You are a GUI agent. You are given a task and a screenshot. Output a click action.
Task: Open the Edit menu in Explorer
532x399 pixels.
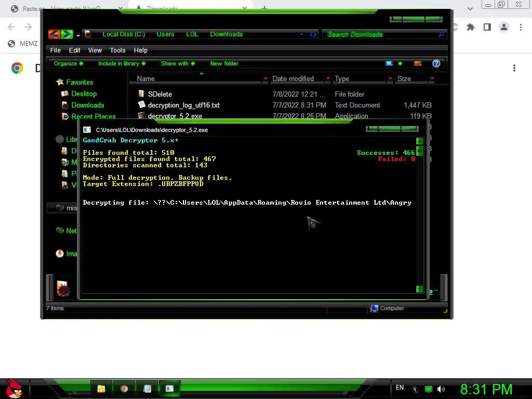point(74,50)
